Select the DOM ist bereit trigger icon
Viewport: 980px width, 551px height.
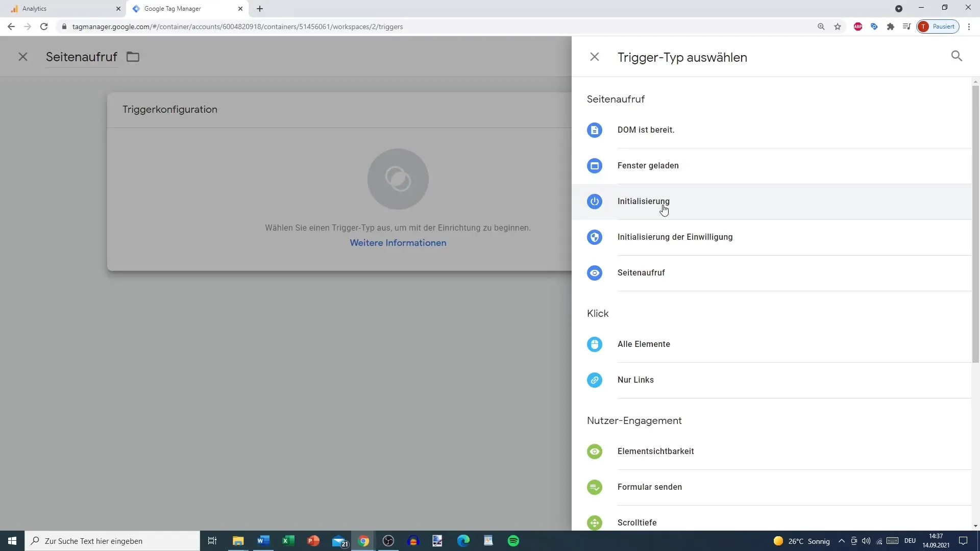[x=595, y=130]
